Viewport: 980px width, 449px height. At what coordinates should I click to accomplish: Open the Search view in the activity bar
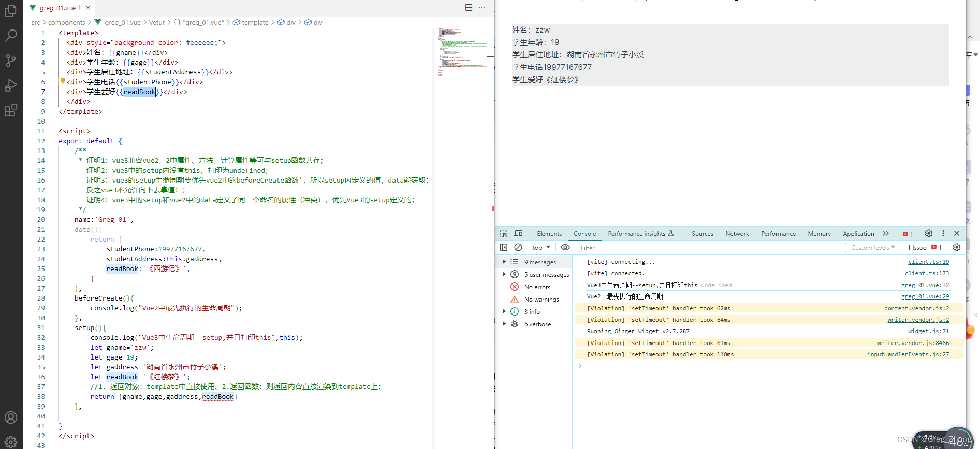pos(11,35)
